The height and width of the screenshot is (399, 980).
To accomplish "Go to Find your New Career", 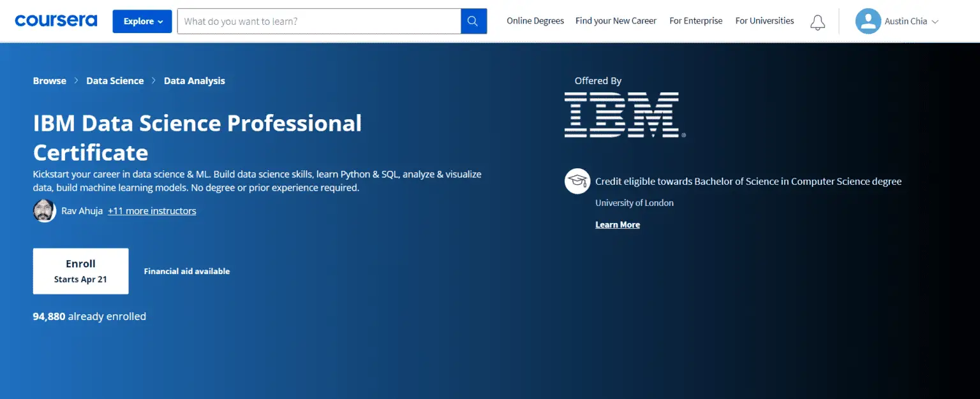I will pos(616,21).
